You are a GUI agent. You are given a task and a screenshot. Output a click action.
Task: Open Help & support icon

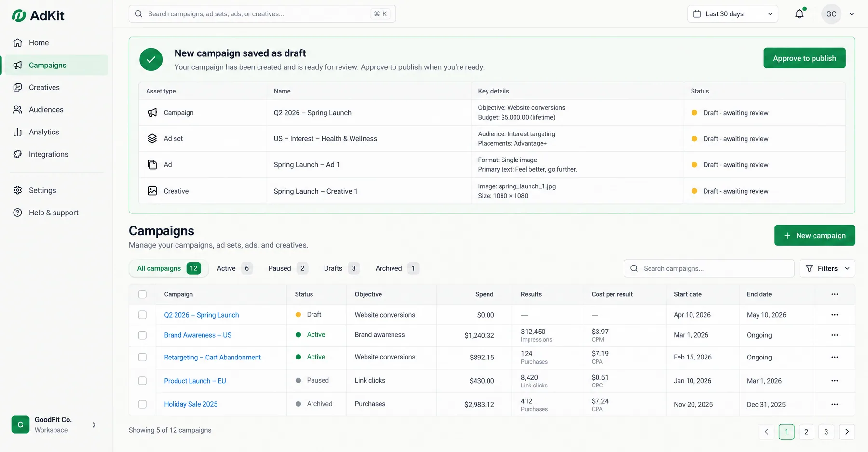(18, 213)
